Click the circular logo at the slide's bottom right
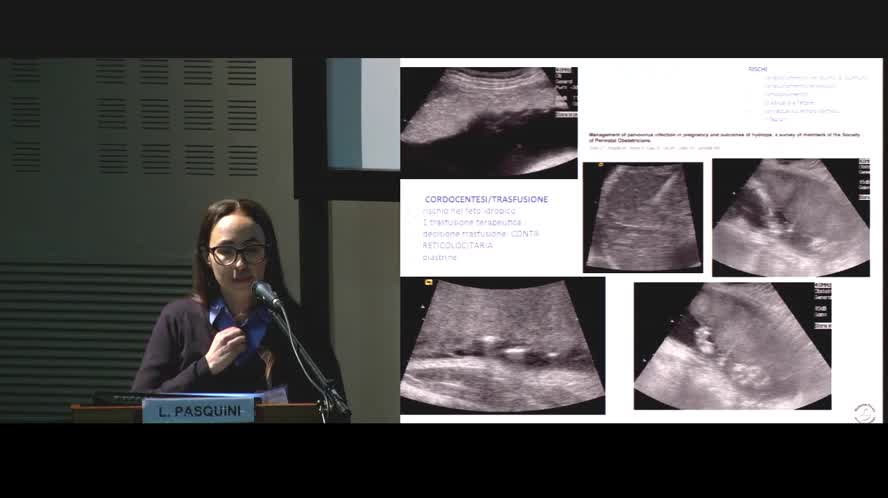Viewport: 888px width, 498px height. tap(864, 412)
